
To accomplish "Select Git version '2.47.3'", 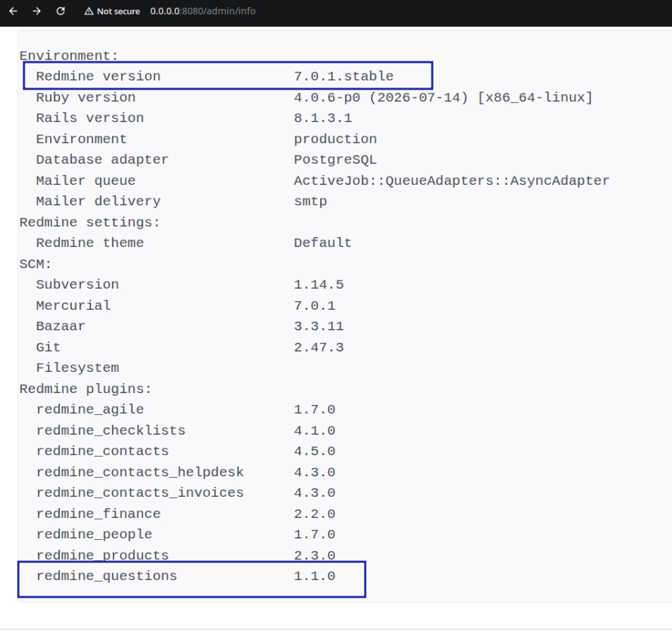I will point(319,347).
